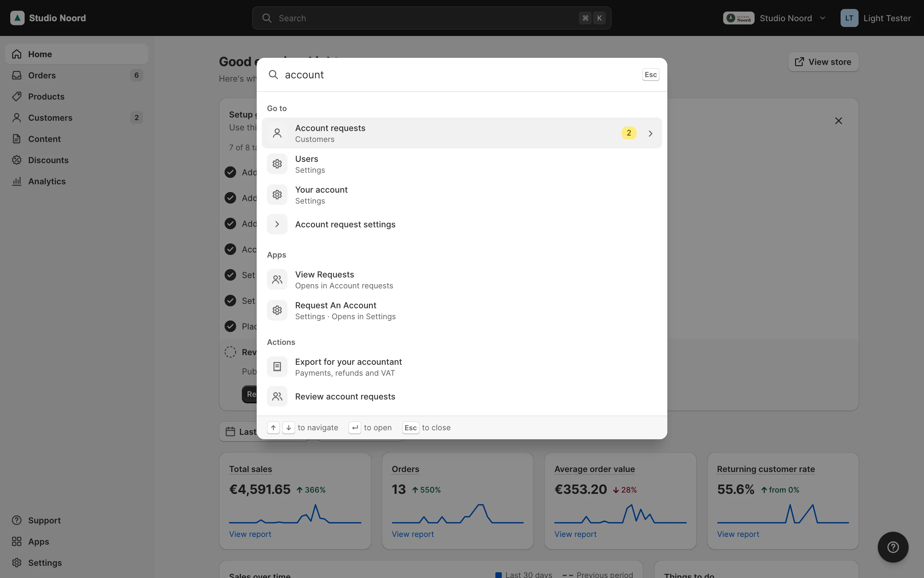Click the Review account requests people icon
Viewport: 924px width, 578px height.
[x=277, y=397]
